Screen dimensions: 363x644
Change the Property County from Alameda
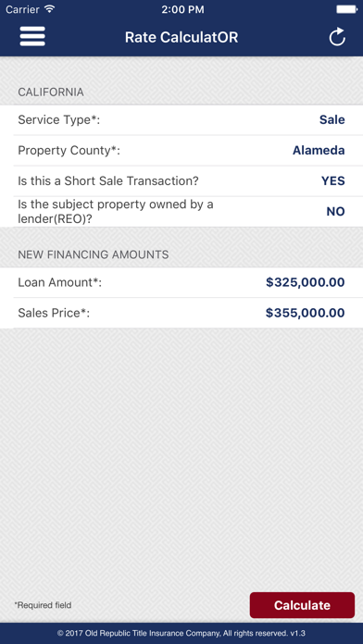tap(319, 150)
